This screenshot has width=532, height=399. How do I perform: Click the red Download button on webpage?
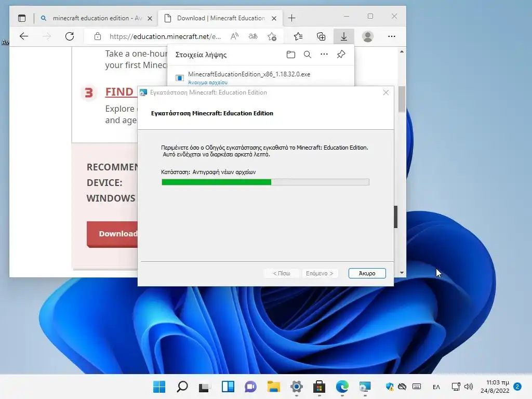(x=112, y=234)
